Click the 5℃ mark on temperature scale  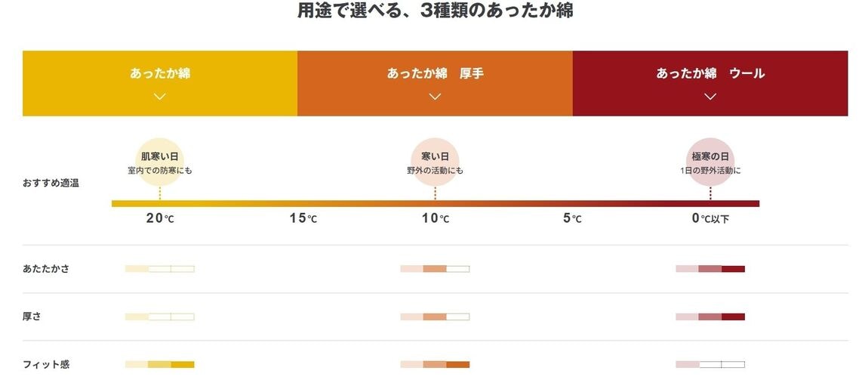click(572, 219)
